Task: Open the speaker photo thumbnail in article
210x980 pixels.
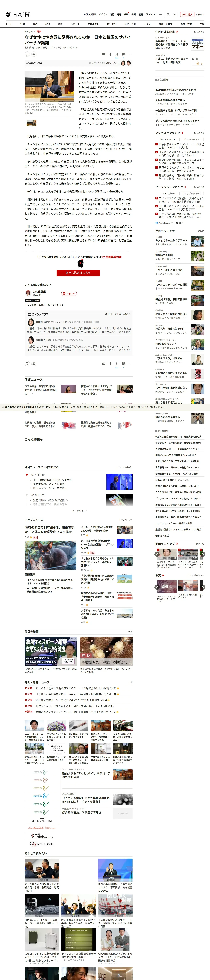Action: pos(49,86)
